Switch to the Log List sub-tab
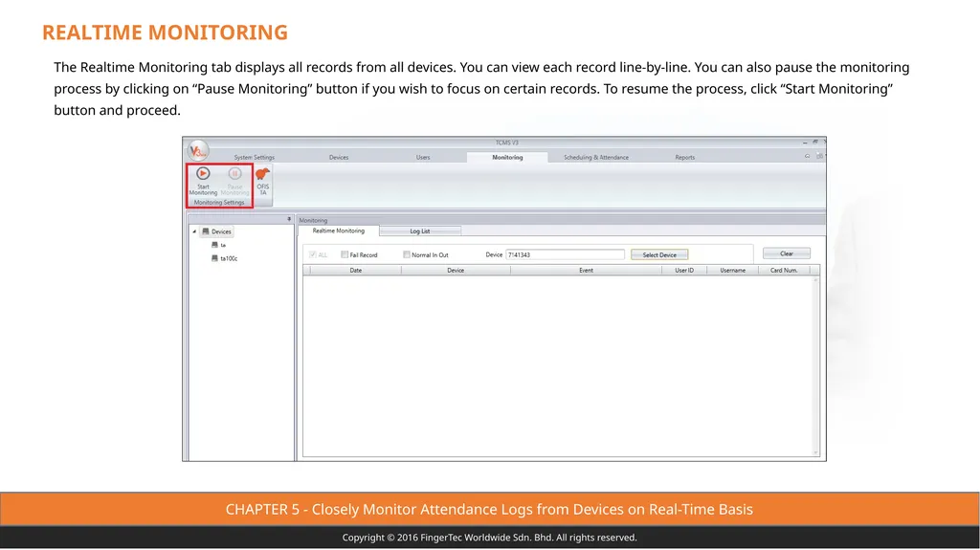This screenshot has width=980, height=550. [x=420, y=231]
